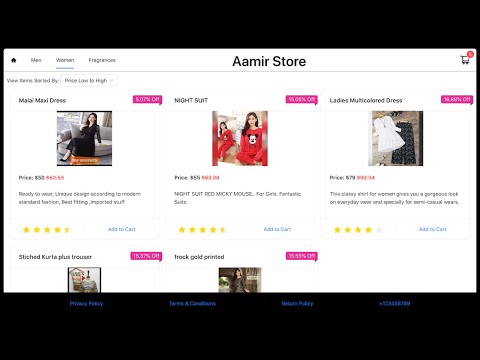The width and height of the screenshot is (480, 360).
Task: Open the Privacy Policy link
Action: 86,303
